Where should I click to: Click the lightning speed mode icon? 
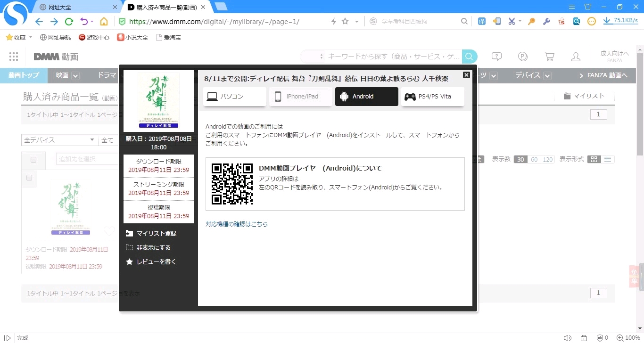[x=334, y=22]
